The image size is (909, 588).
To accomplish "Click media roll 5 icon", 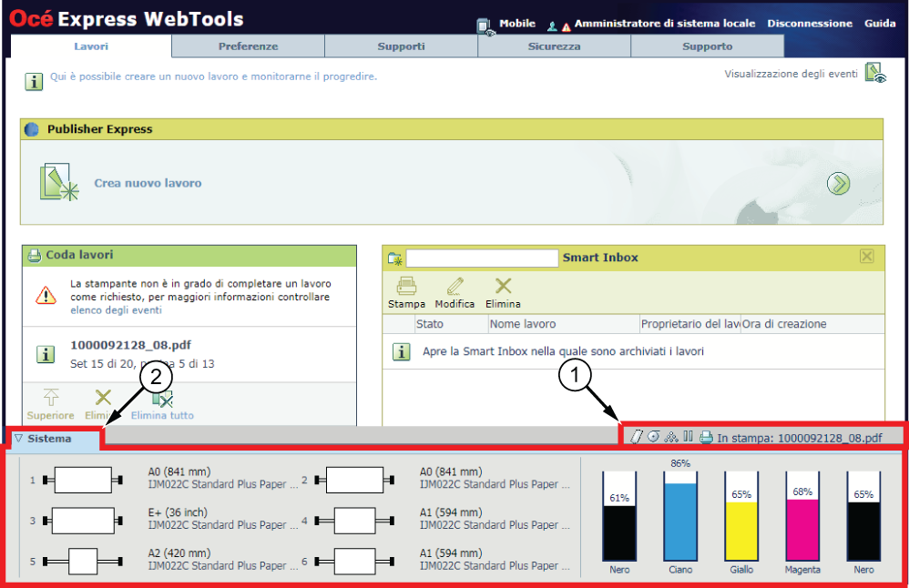I will click(83, 562).
